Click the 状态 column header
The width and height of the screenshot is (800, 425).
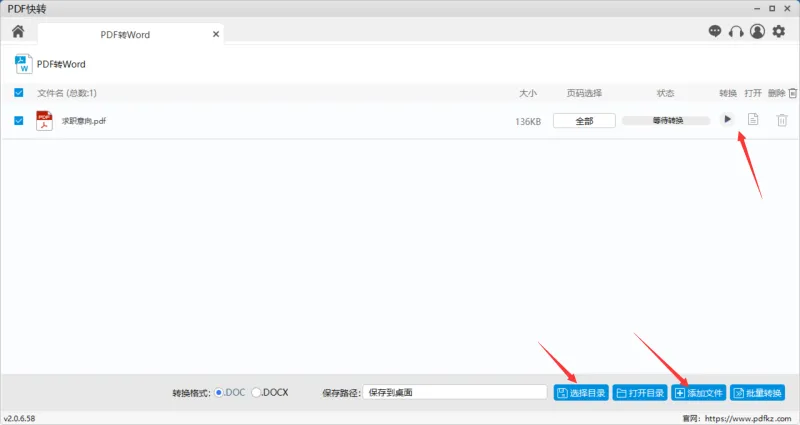coord(665,93)
